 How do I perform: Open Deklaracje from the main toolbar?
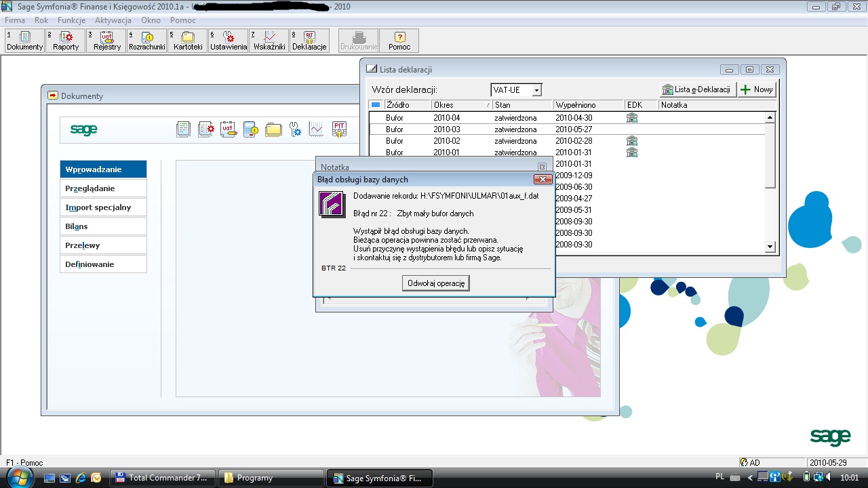pos(309,41)
